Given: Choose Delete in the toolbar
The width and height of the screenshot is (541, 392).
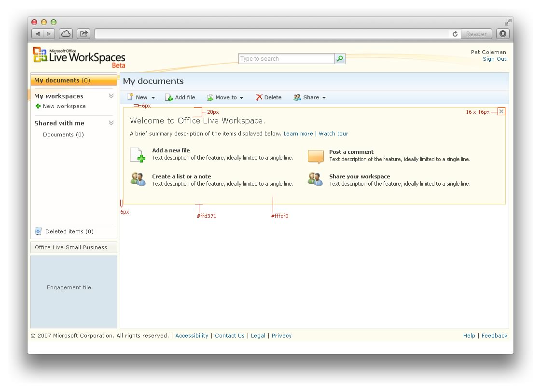Looking at the screenshot, I should click(273, 97).
